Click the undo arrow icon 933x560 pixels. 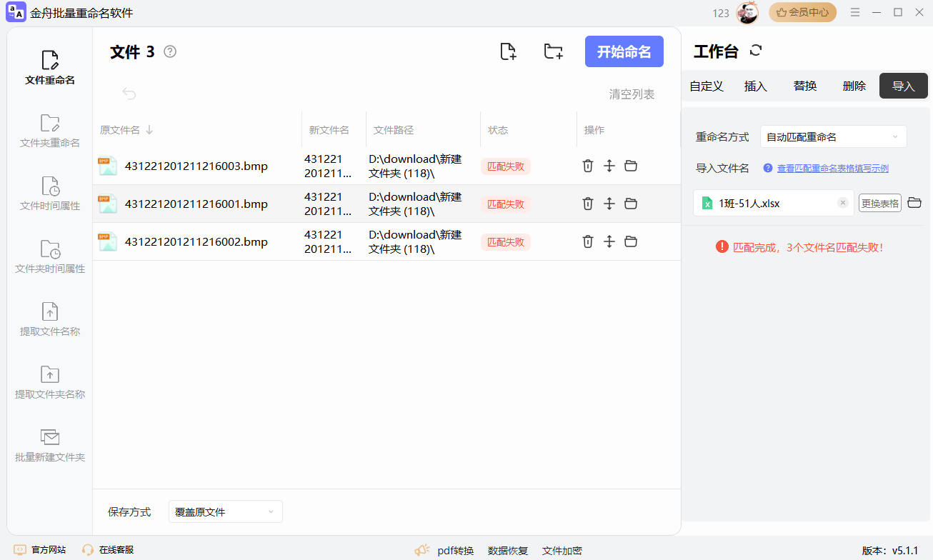pos(129,94)
